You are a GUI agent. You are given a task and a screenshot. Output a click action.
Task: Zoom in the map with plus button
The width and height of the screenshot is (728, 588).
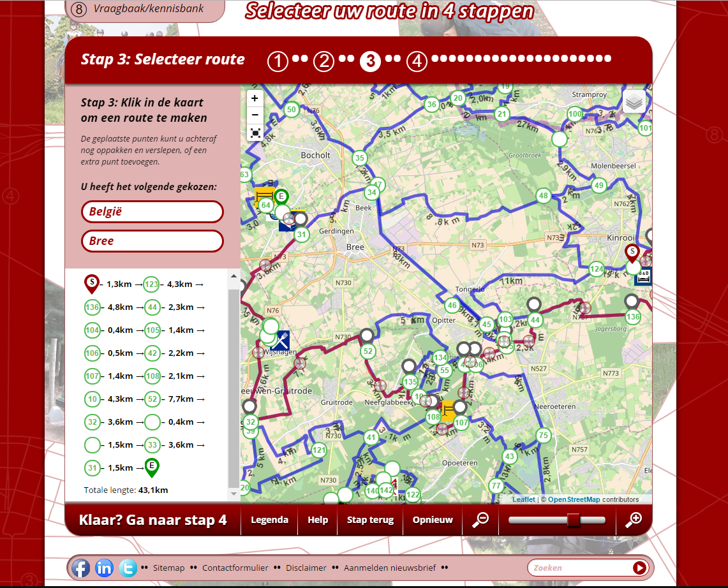[x=255, y=98]
